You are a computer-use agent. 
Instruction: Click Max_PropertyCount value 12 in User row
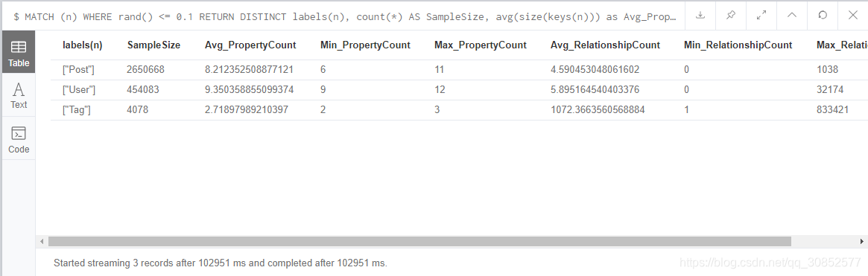click(440, 89)
